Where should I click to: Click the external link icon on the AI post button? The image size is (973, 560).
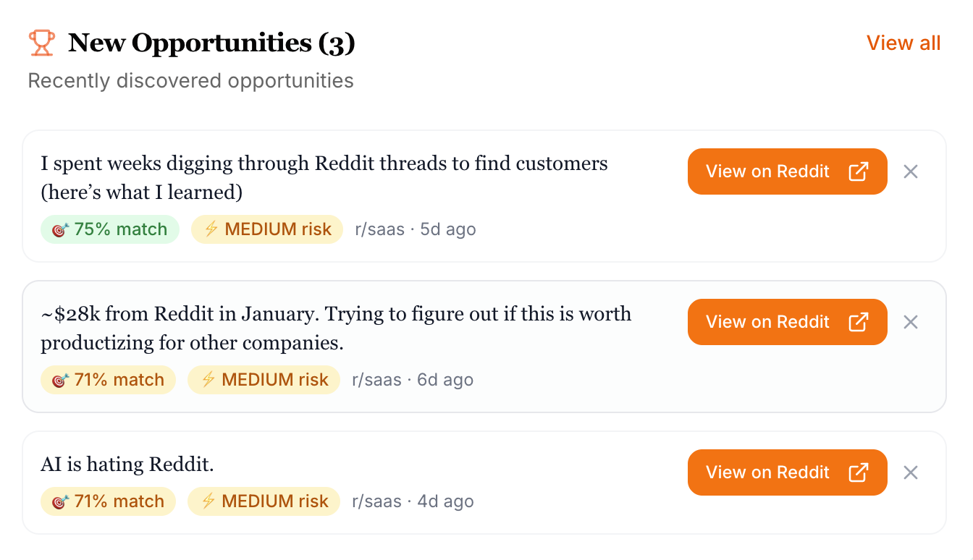(x=859, y=472)
